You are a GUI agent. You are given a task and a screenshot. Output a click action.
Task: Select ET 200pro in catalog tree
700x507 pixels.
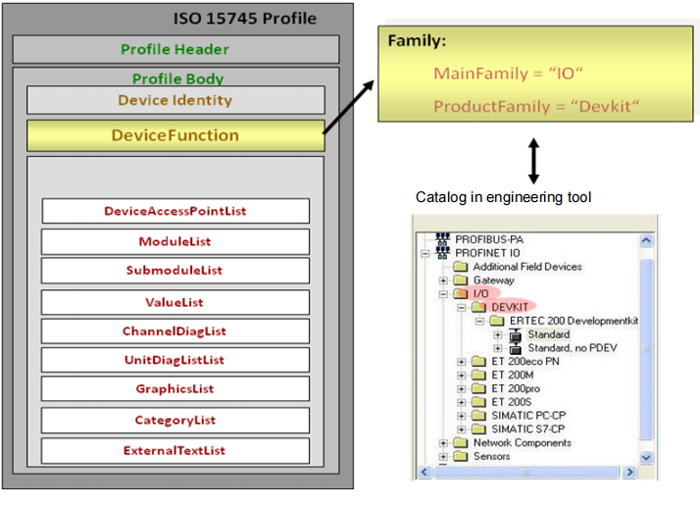(518, 388)
